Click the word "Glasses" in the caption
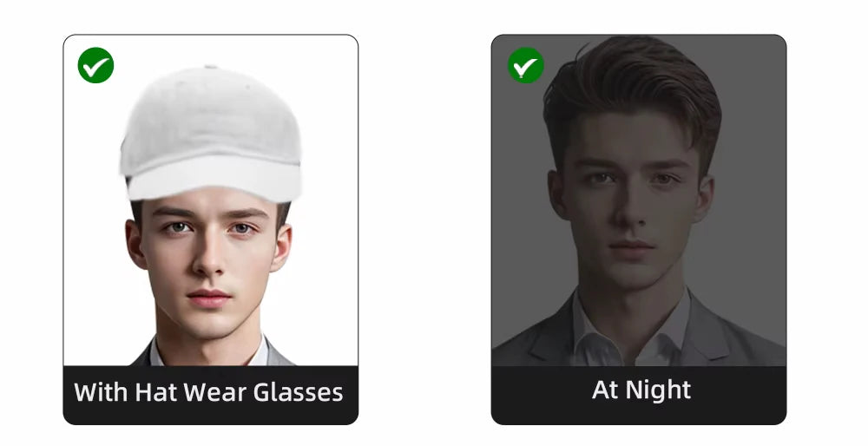The image size is (868, 446). coord(298,392)
